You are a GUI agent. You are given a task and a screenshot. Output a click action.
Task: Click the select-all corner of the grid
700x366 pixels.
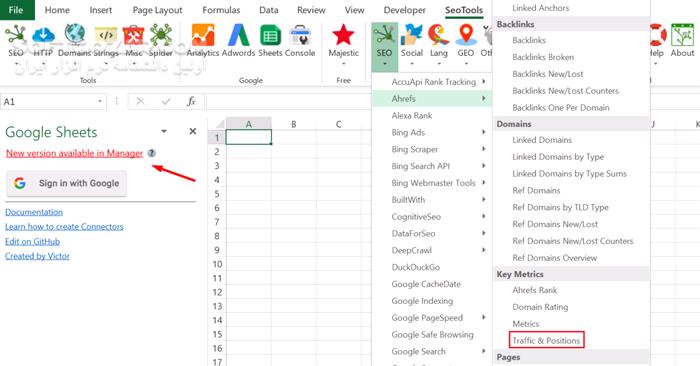click(218, 124)
